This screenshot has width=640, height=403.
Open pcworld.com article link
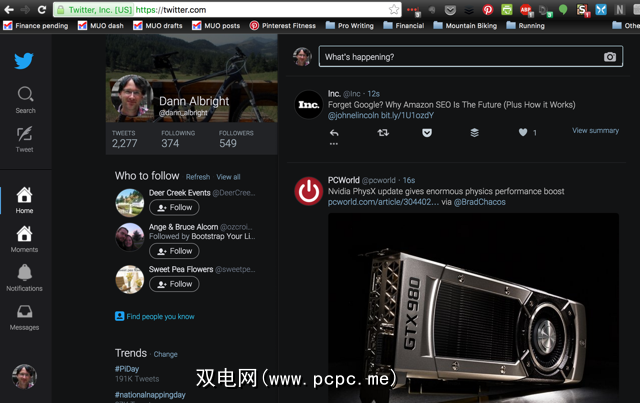(x=383, y=202)
